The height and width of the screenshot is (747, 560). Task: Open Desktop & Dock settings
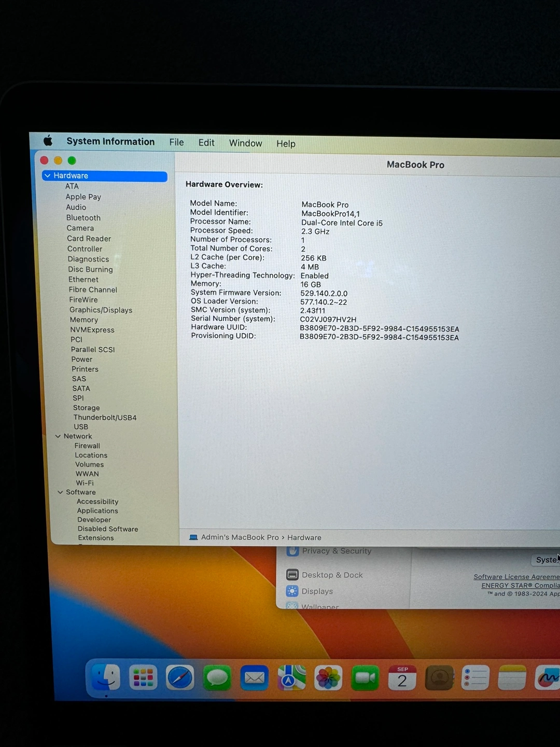[332, 575]
